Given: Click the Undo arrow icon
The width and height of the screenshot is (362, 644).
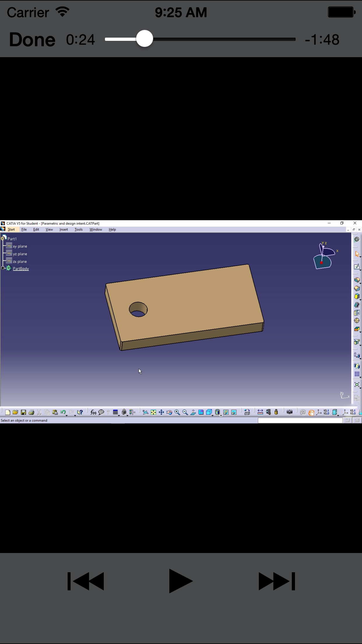Looking at the screenshot, I should [x=63, y=412].
